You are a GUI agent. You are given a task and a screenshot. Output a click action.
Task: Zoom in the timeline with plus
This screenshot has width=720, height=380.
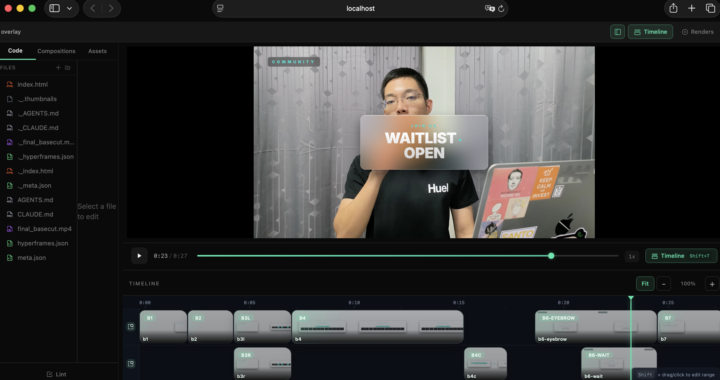tap(712, 284)
